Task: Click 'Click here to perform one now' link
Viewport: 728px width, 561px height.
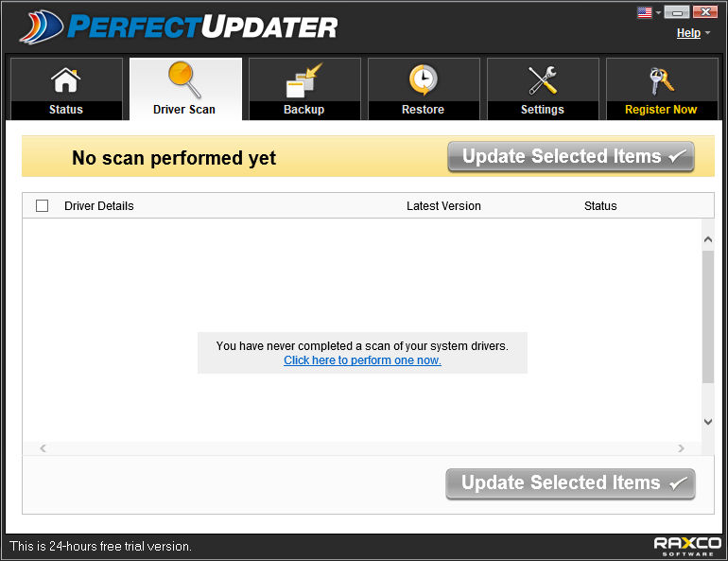Action: (363, 360)
